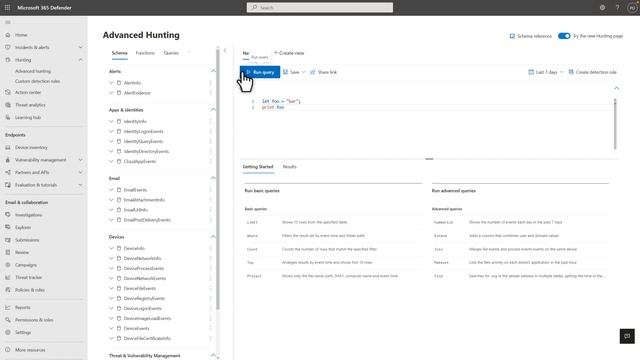Click the query editor vertical scrollbar
The height and width of the screenshot is (360, 640).
point(615,124)
